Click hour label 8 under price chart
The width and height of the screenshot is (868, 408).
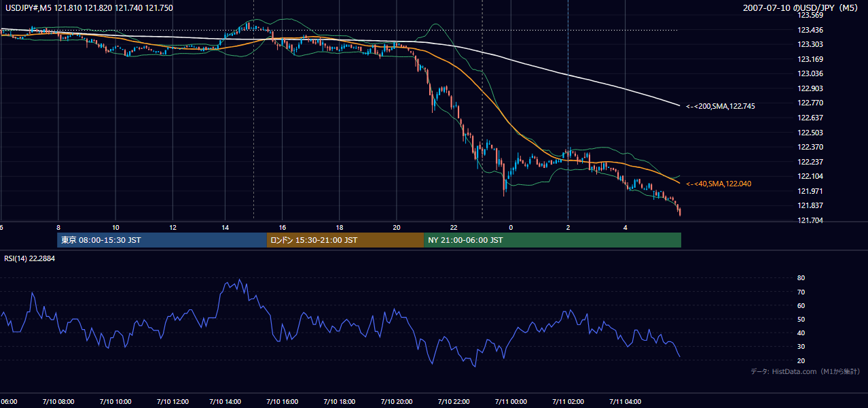coord(58,228)
